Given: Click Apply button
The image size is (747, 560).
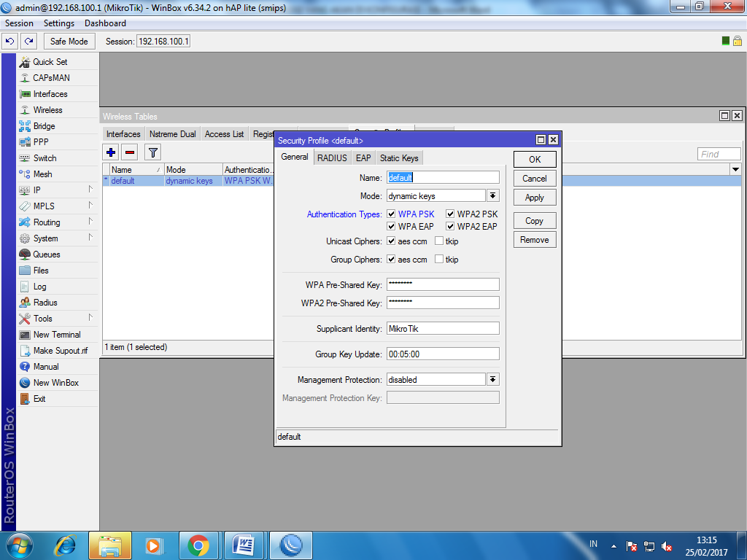Looking at the screenshot, I should coord(535,198).
